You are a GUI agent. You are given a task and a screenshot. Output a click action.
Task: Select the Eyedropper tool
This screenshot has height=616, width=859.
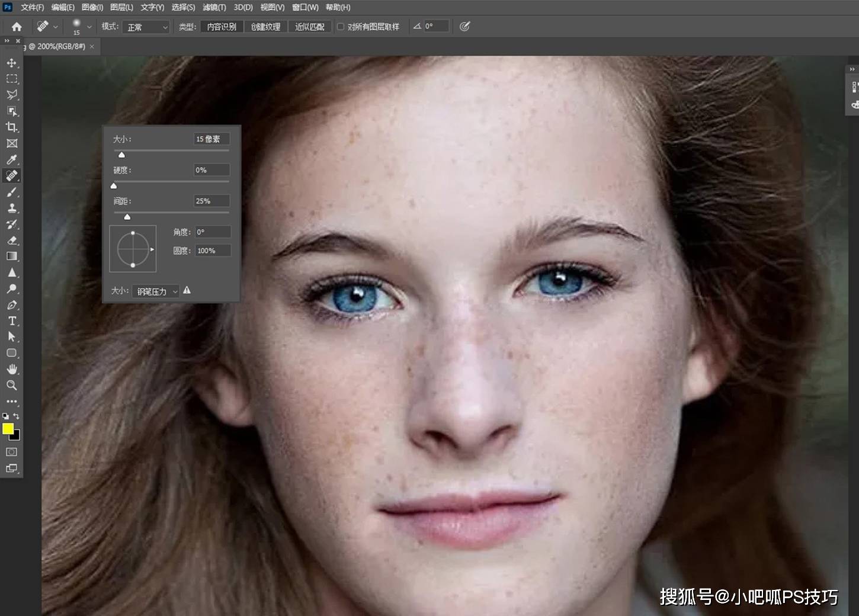(x=11, y=159)
